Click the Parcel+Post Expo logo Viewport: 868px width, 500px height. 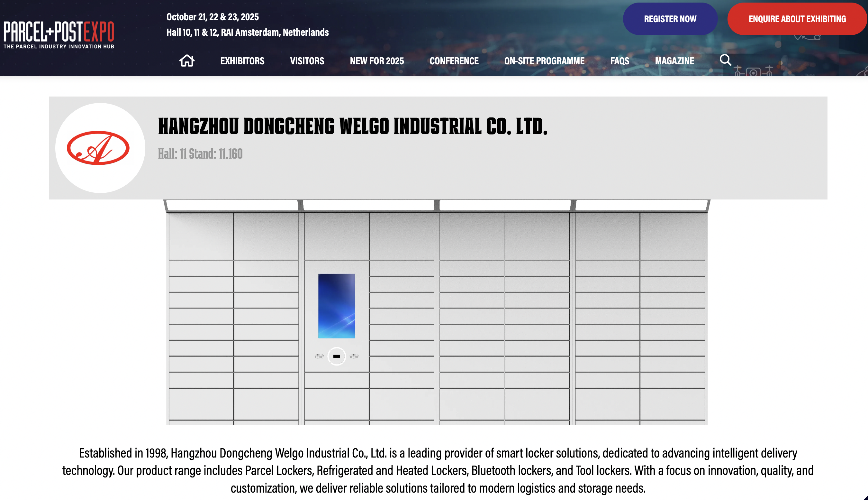coord(59,34)
